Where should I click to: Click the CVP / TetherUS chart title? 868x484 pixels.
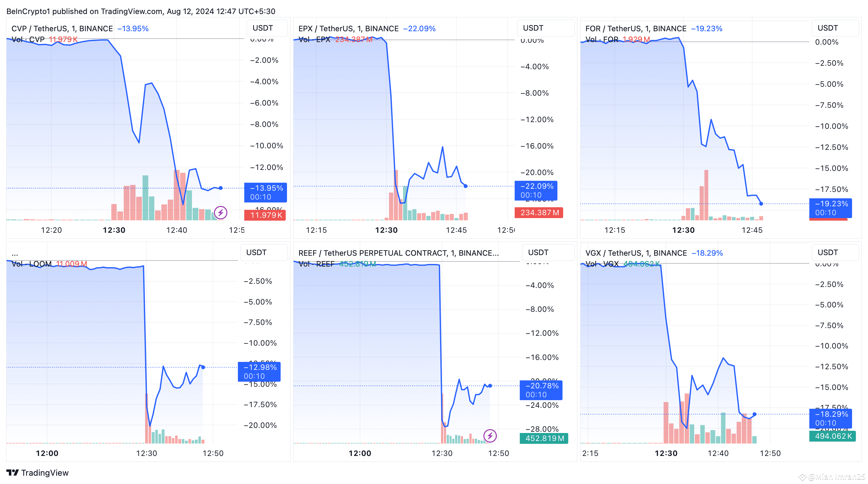click(62, 29)
